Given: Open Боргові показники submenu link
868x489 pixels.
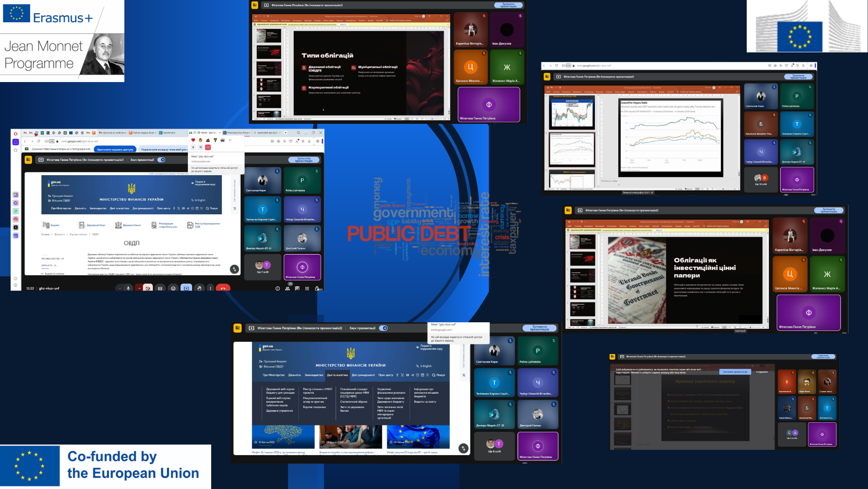Looking at the screenshot, I should (314, 407).
